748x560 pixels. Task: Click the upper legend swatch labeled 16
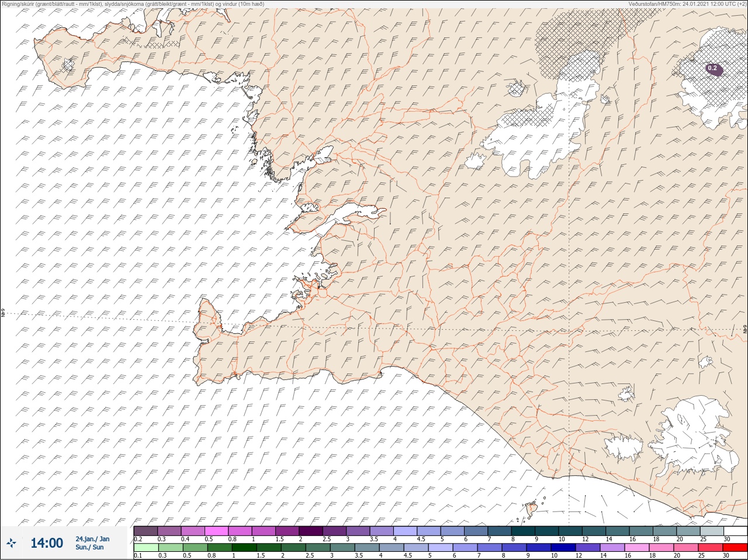[642, 531]
